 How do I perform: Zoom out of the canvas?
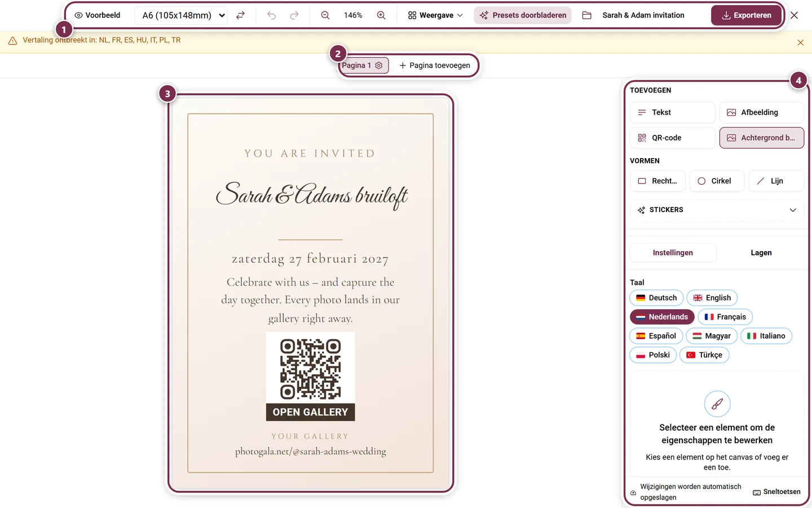tap(325, 15)
